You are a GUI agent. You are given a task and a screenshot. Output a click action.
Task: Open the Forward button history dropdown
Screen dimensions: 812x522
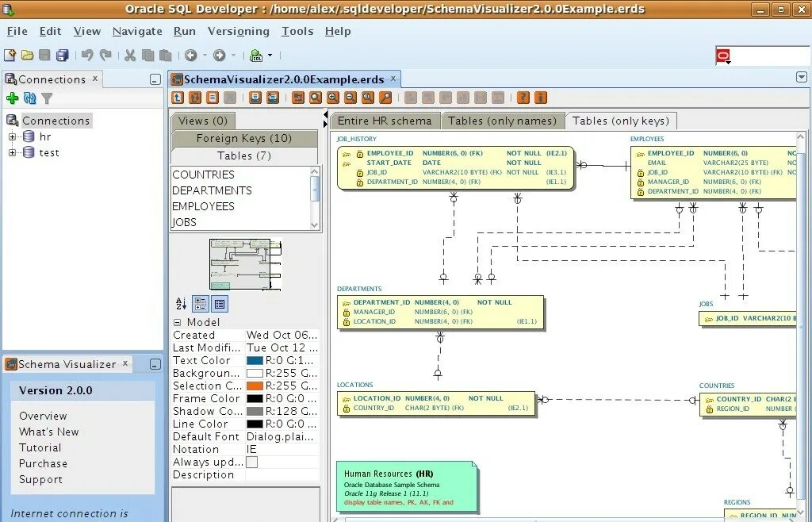click(234, 56)
